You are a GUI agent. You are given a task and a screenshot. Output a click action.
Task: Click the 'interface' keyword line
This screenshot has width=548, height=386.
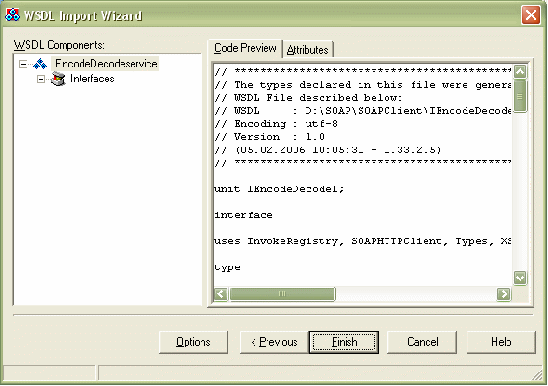pos(243,215)
